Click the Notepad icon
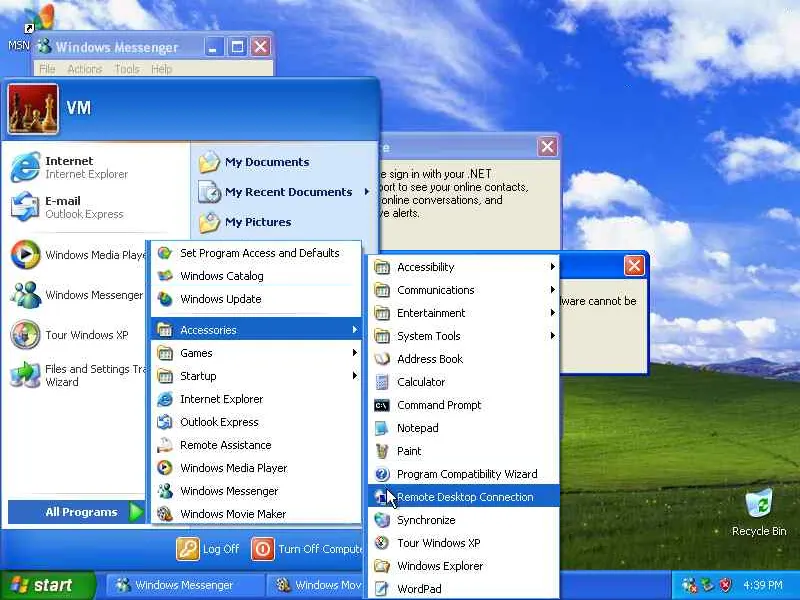Image resolution: width=800 pixels, height=600 pixels. (x=382, y=428)
